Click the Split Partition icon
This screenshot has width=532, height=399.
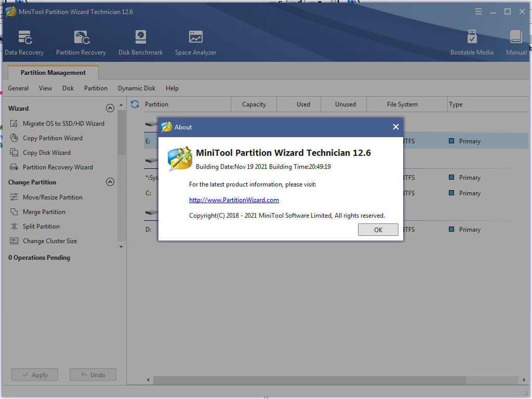pos(14,227)
